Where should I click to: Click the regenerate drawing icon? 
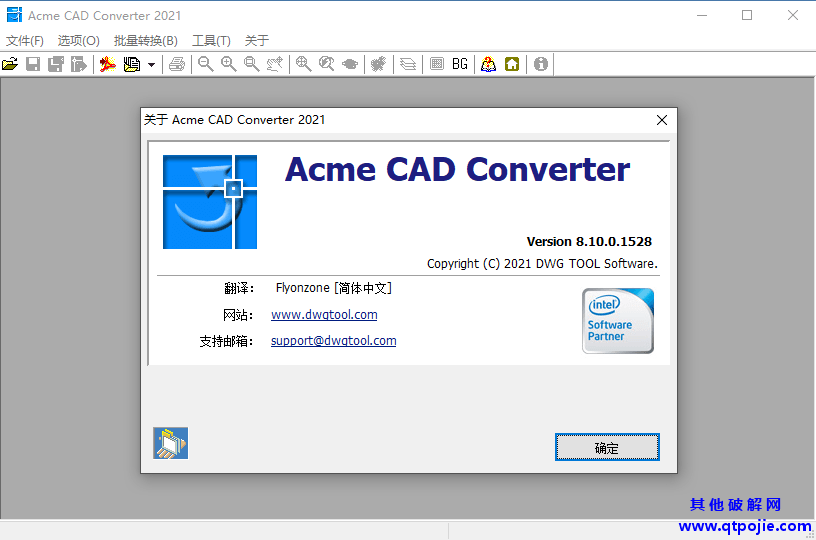coord(378,64)
